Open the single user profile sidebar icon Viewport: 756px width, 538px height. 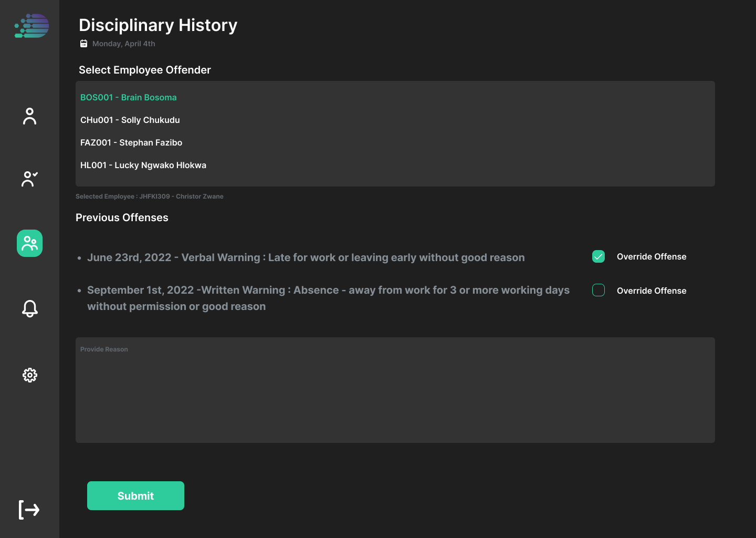(x=30, y=116)
